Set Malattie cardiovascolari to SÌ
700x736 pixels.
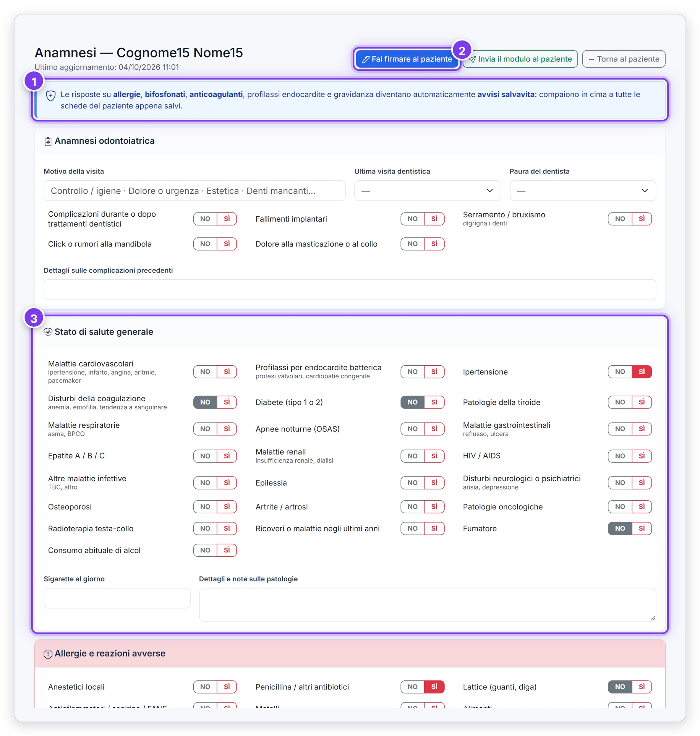[x=227, y=371]
